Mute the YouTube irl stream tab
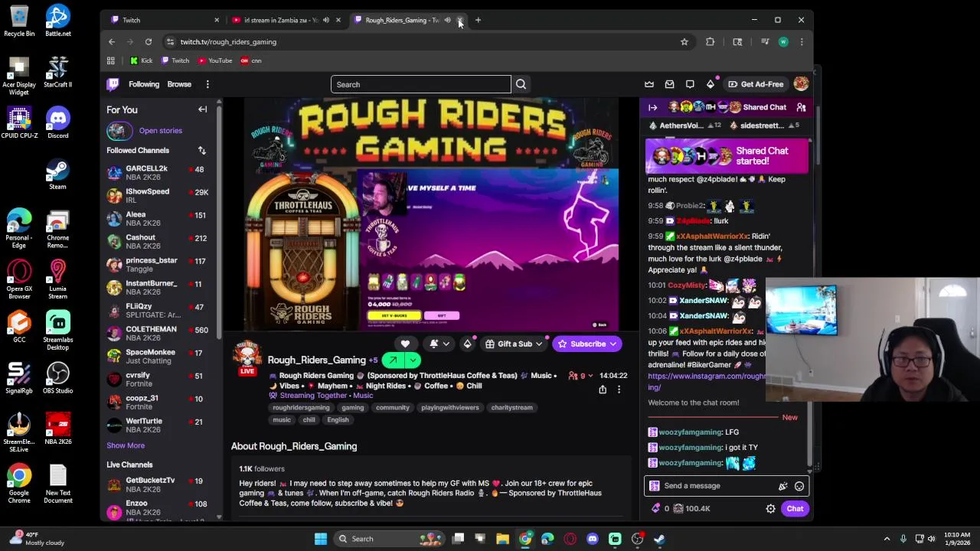The height and width of the screenshot is (551, 980). point(326,20)
